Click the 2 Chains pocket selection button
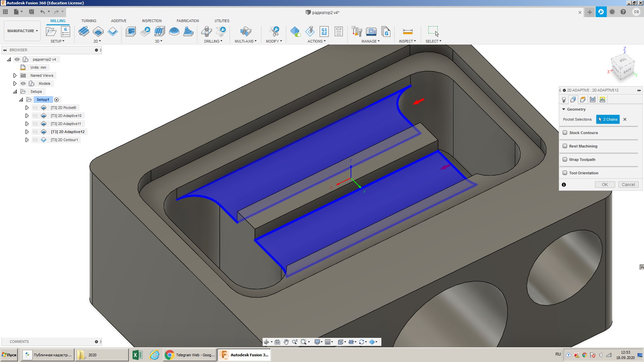Viewport: 644px width, 362px height. [x=608, y=119]
